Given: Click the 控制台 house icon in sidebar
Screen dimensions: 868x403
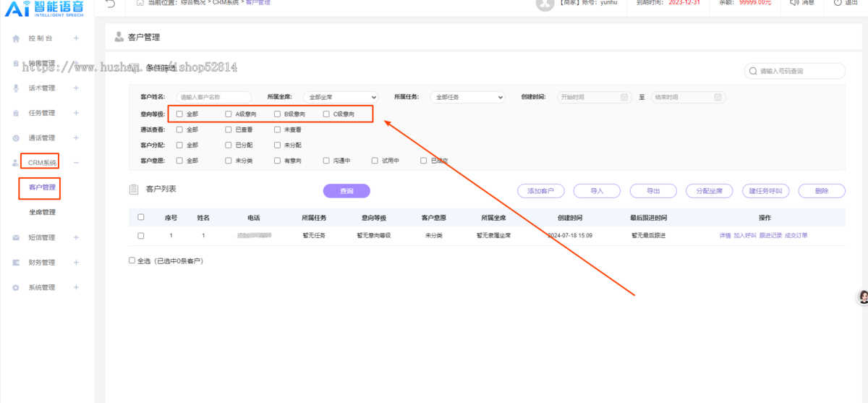Looking at the screenshot, I should tap(16, 38).
